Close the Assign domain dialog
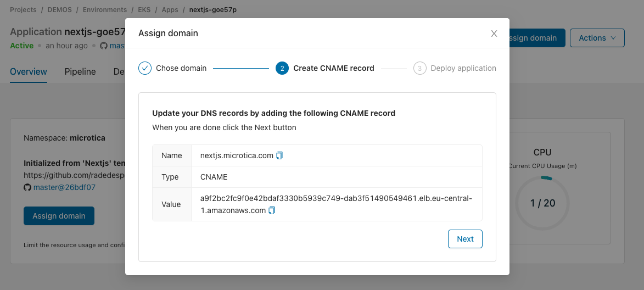644x290 pixels. point(494,34)
